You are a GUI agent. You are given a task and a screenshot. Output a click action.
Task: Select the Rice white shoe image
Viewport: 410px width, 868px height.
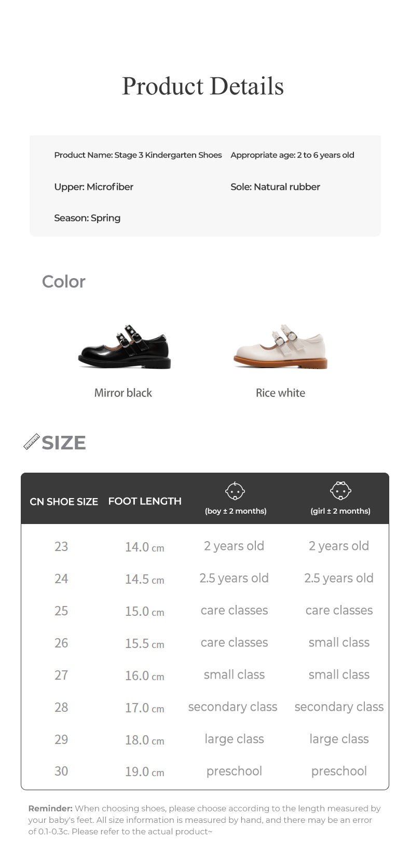tap(281, 347)
